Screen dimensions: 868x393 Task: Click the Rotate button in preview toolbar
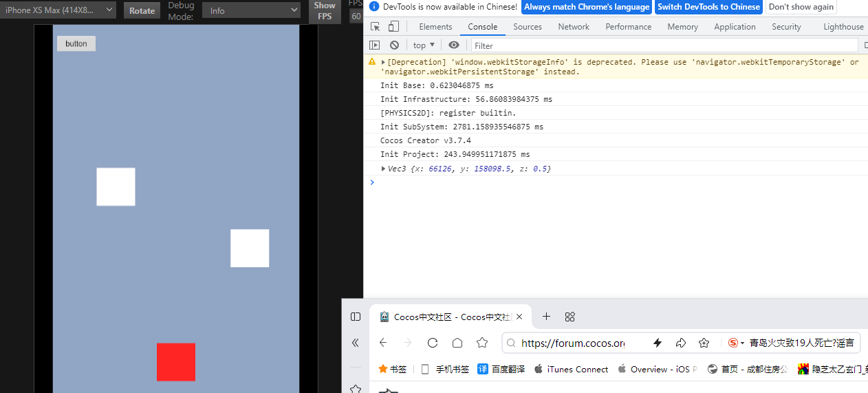[142, 10]
